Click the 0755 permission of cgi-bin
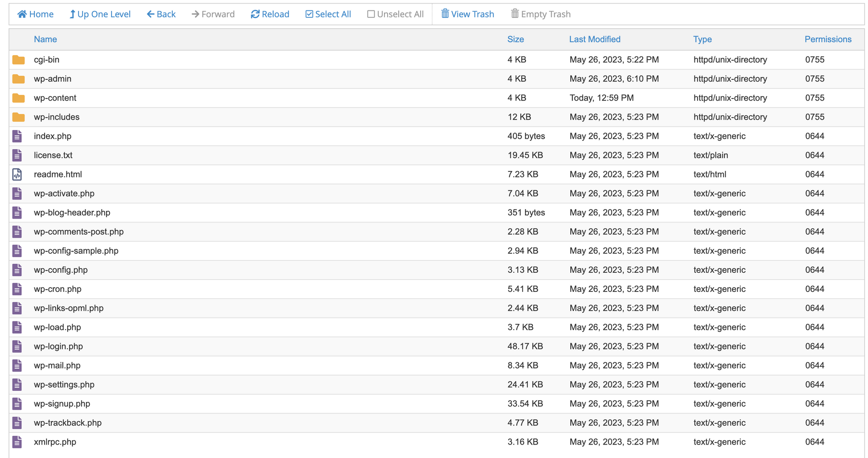 (x=815, y=60)
